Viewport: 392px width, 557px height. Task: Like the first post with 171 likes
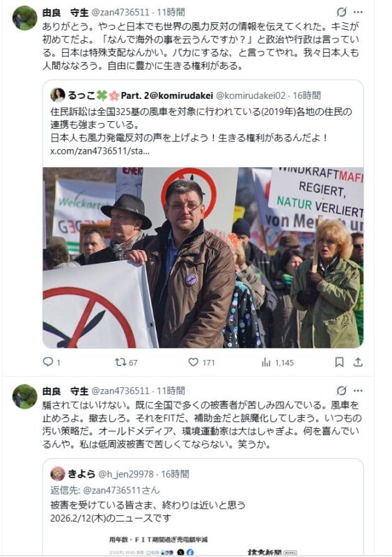194,362
